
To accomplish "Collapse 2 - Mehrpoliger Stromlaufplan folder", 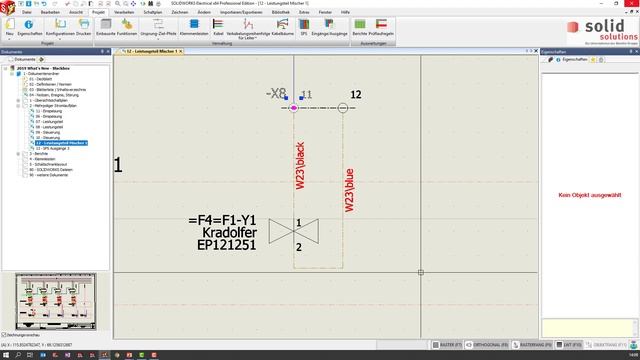I will tap(18, 105).
